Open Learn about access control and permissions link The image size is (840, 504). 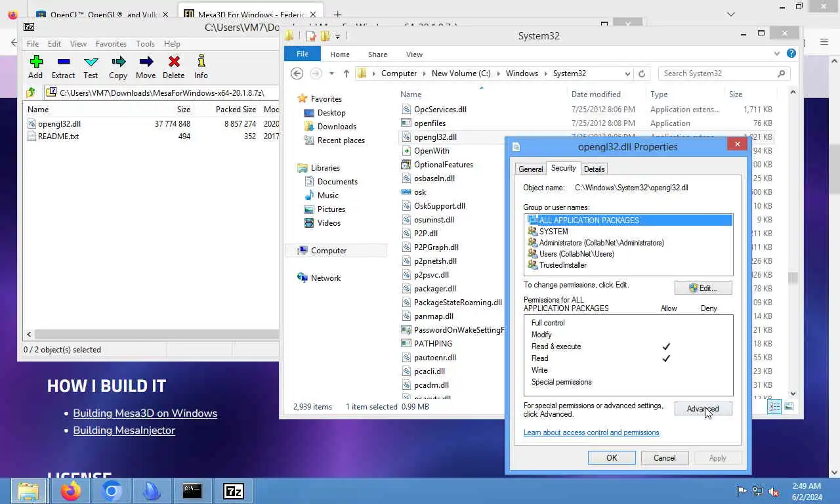[591, 432]
